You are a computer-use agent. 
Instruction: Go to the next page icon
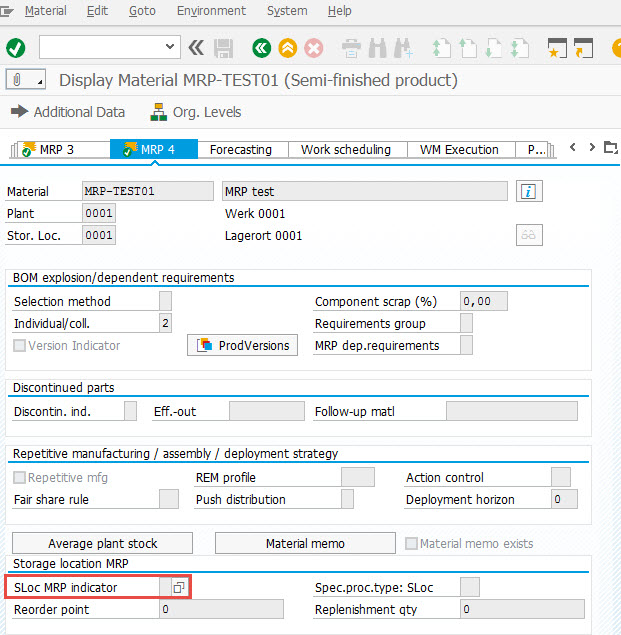click(493, 48)
